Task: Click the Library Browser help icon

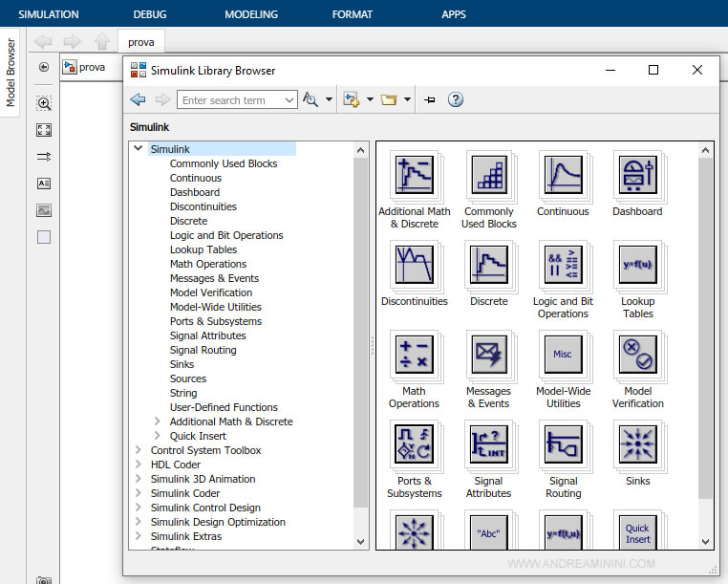Action: 456,99
